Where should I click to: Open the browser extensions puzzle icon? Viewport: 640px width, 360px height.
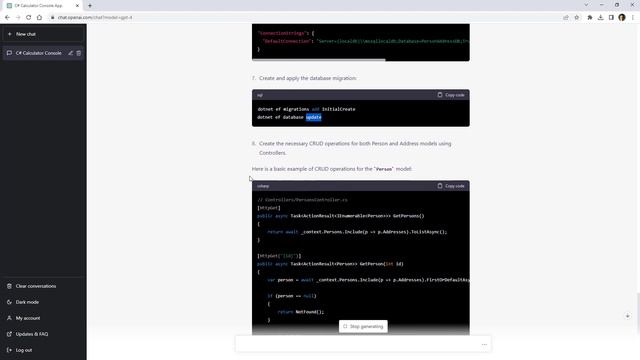click(x=590, y=18)
